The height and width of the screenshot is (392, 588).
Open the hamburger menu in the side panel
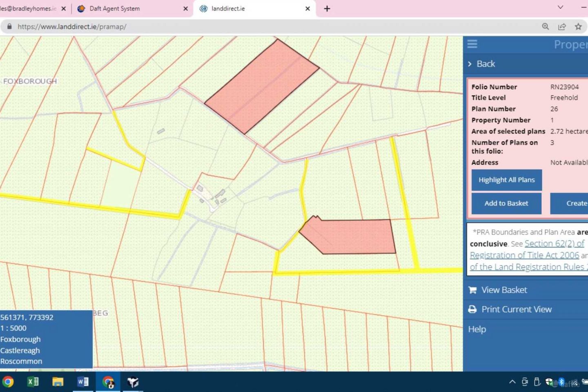(x=472, y=44)
